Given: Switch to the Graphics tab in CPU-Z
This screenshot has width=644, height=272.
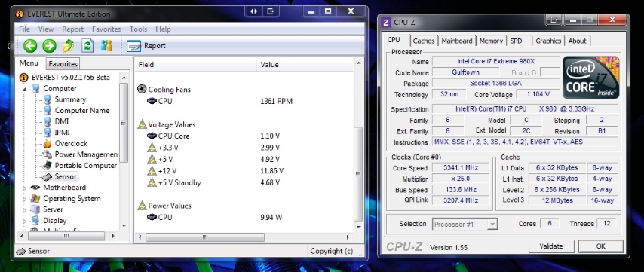Looking at the screenshot, I should [548, 41].
